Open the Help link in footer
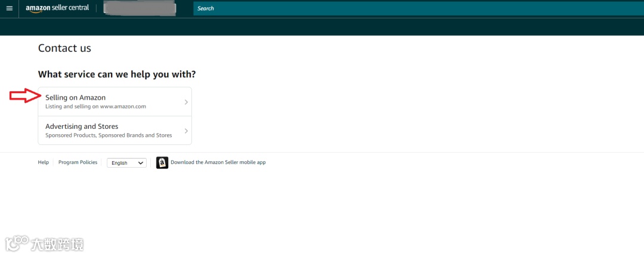644x256 pixels. [x=43, y=162]
